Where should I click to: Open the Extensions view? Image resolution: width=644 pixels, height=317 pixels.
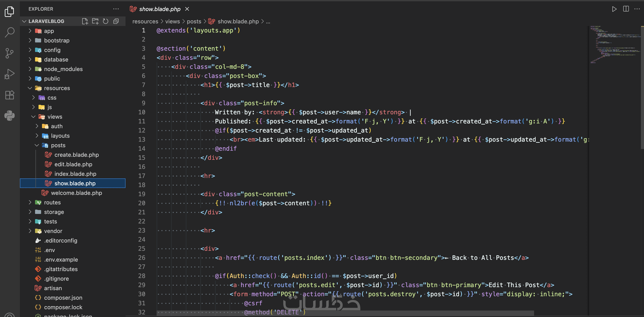point(10,95)
